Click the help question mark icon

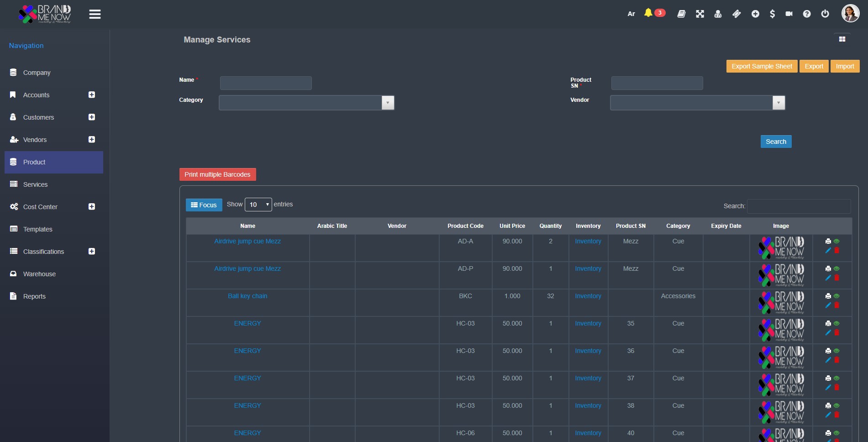(x=807, y=14)
